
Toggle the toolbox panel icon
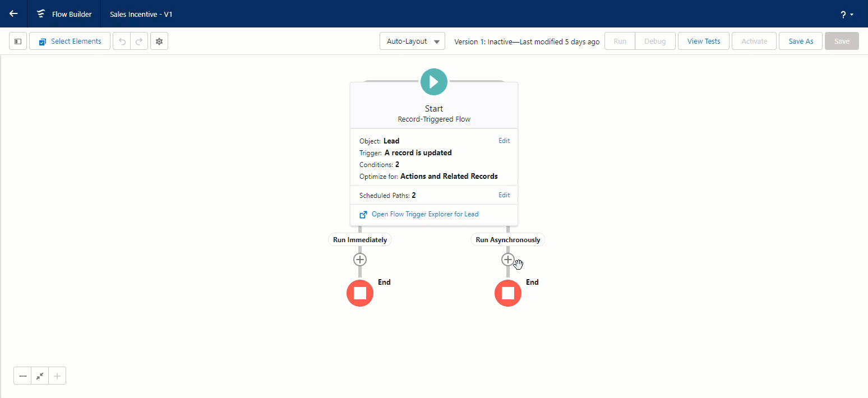coord(17,41)
